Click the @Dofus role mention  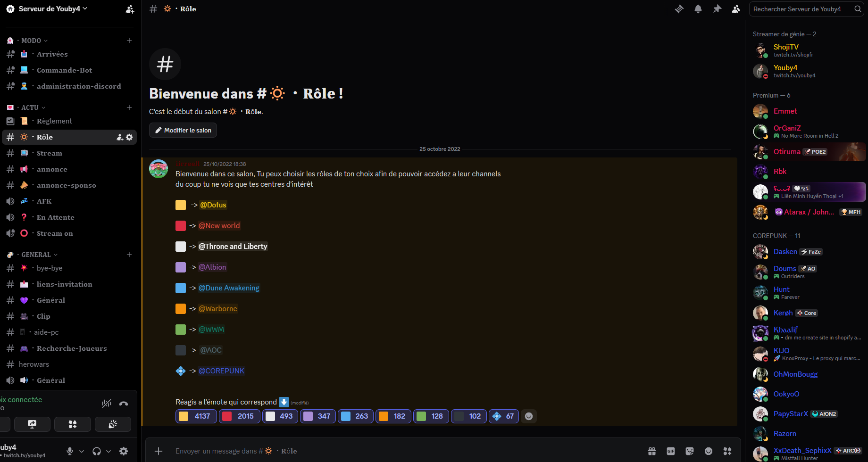click(x=213, y=205)
